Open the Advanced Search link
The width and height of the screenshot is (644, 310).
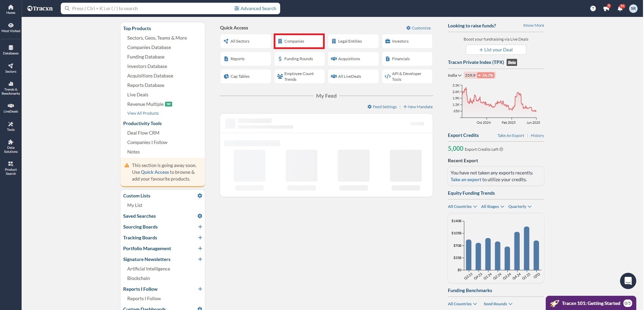click(x=255, y=8)
